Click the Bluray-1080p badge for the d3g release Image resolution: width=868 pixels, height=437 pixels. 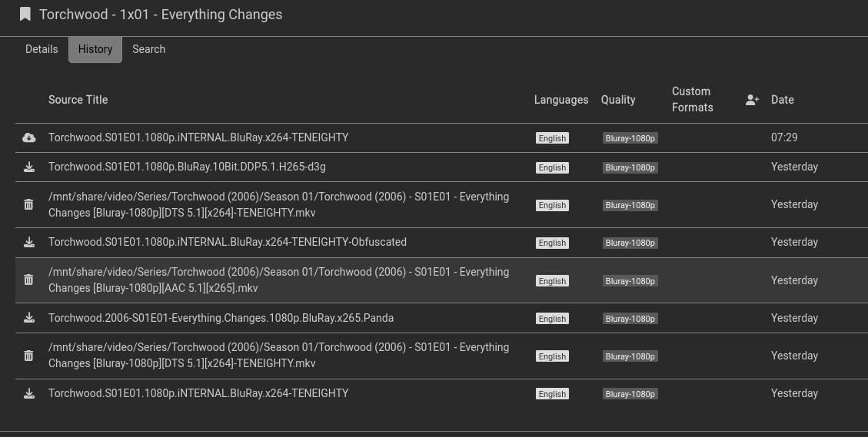pyautogui.click(x=630, y=167)
